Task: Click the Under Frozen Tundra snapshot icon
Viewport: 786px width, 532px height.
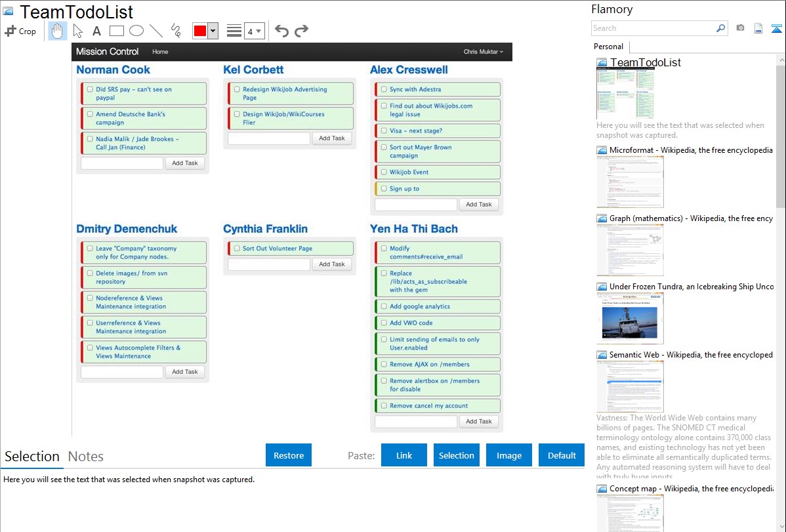Action: pyautogui.click(x=602, y=287)
